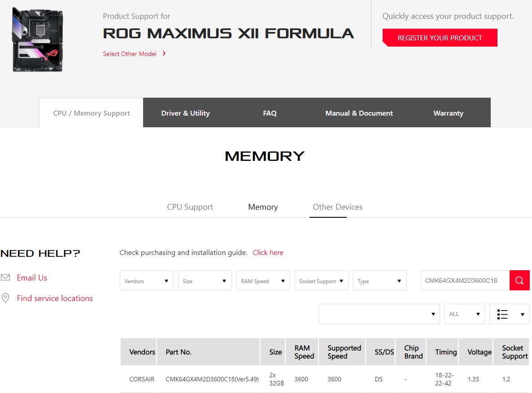This screenshot has height=393, width=532.
Task: Click the chevron next to Select Other Model
Action: [164, 54]
